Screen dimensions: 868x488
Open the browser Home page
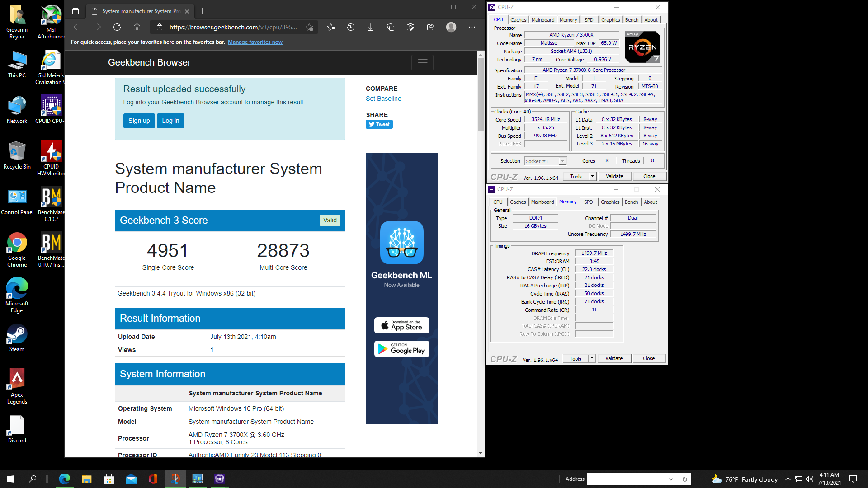[137, 27]
